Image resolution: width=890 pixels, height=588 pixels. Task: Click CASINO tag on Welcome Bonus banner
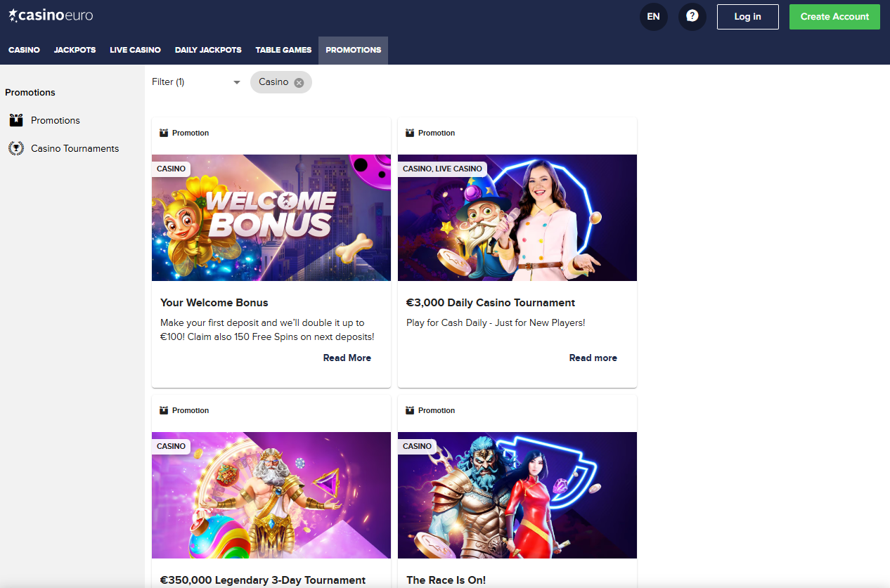tap(172, 169)
